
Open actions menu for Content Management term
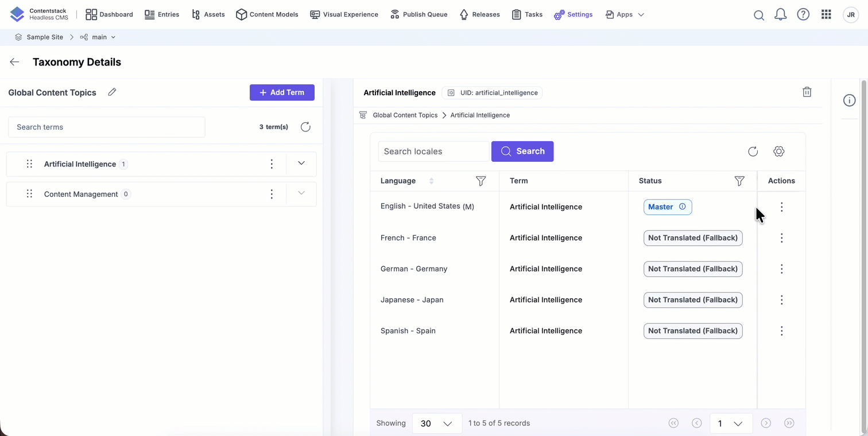[272, 194]
